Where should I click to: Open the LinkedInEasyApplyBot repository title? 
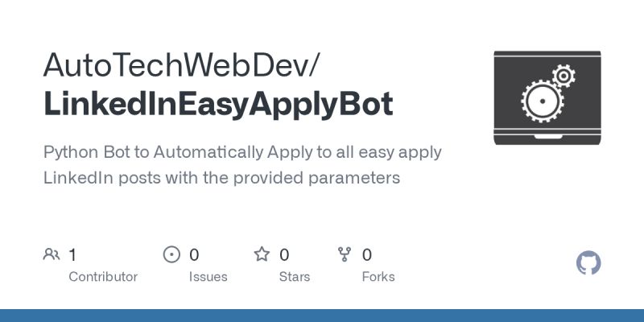tap(218, 105)
